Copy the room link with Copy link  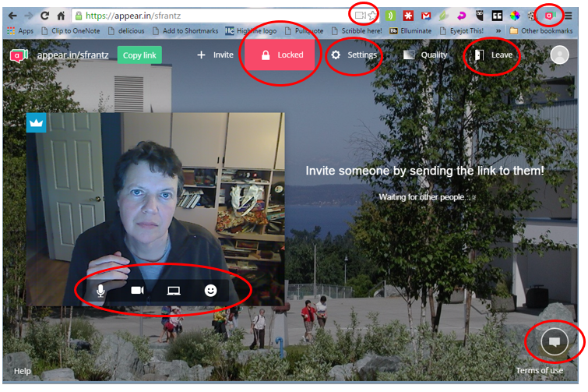(x=139, y=55)
